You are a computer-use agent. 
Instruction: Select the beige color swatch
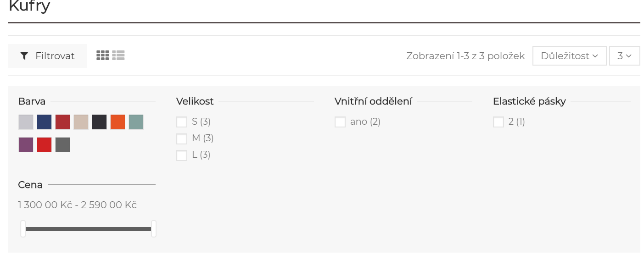(81, 122)
